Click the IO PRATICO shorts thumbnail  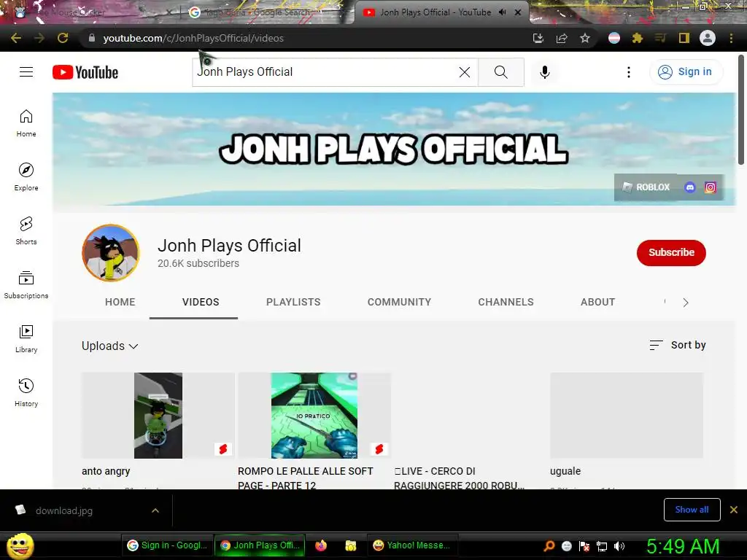314,415
